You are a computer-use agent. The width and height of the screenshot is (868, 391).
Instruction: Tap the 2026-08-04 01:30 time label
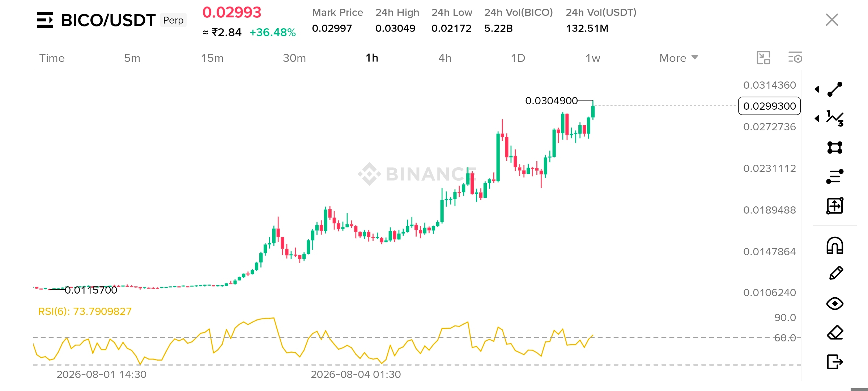pyautogui.click(x=356, y=374)
